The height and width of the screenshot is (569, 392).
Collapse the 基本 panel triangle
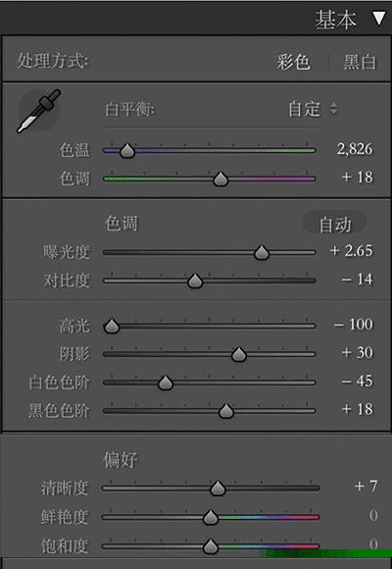(378, 19)
